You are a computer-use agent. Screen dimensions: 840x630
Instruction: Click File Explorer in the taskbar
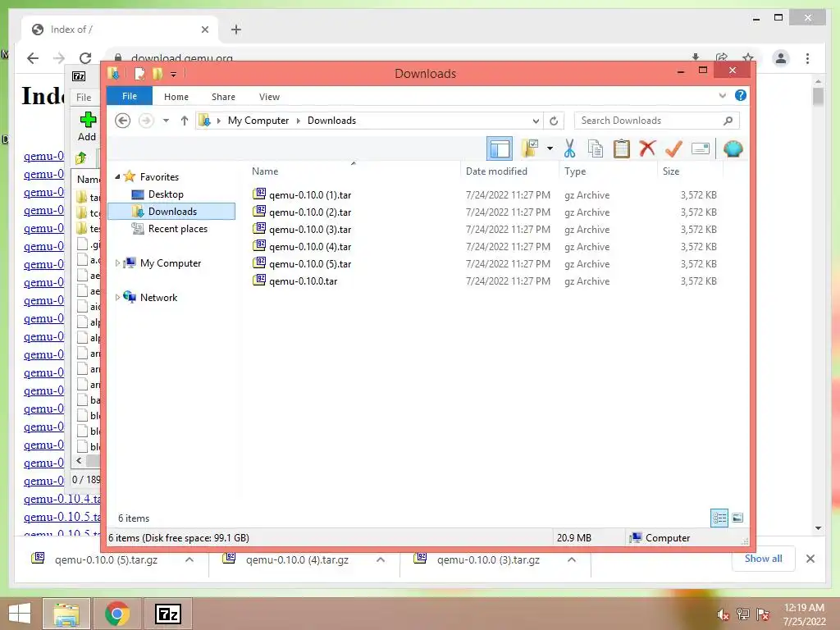point(66,614)
